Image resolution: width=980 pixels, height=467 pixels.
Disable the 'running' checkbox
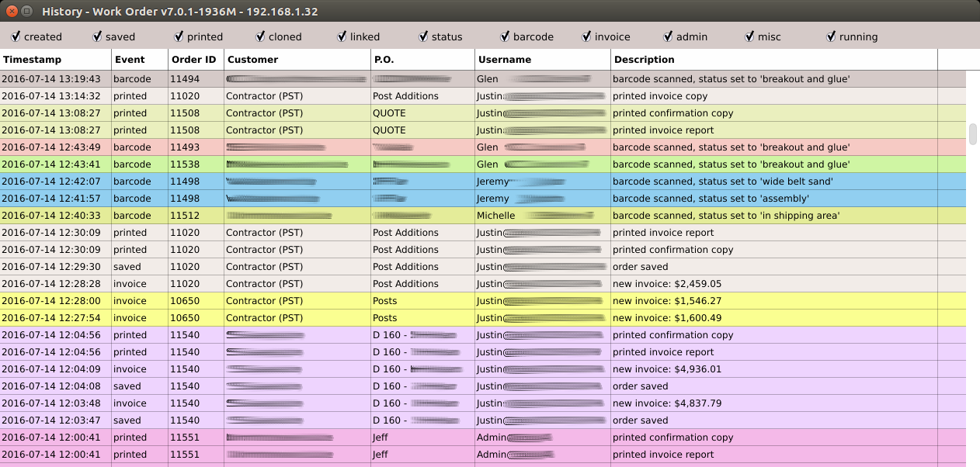pos(832,36)
